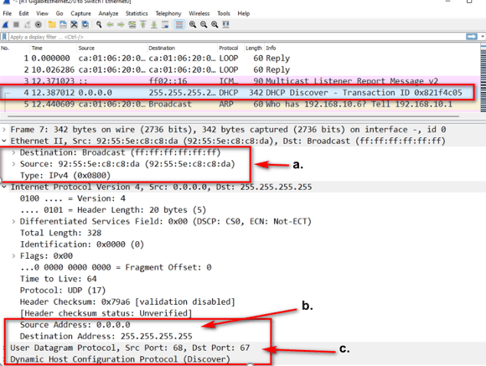
Task: Open the Tools menu
Action: [224, 13]
